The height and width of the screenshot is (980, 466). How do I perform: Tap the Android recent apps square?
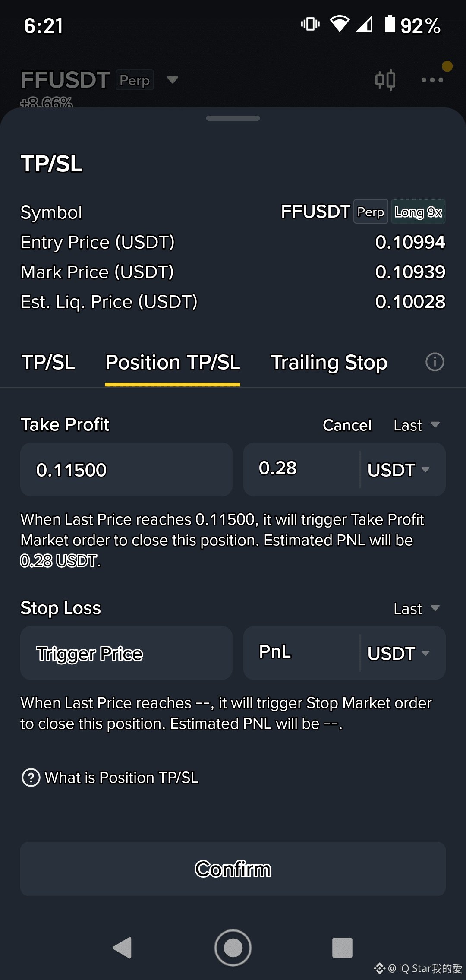tap(343, 948)
